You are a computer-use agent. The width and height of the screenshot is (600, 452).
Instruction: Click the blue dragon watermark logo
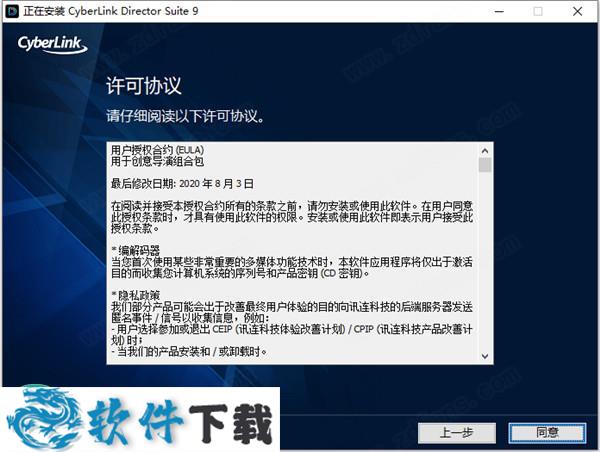pyautogui.click(x=44, y=419)
